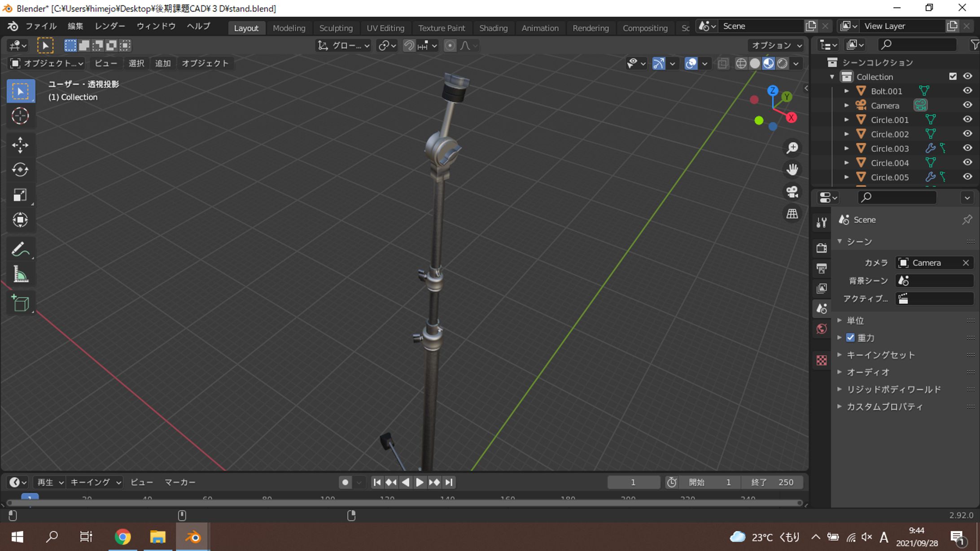
Task: Click the camera view icon in viewport
Action: (x=792, y=192)
